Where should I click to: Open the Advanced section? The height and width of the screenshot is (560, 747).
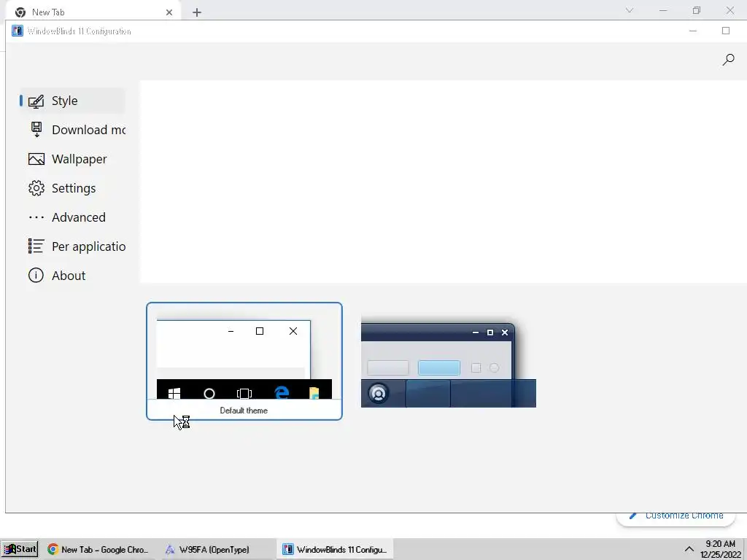(x=72, y=217)
